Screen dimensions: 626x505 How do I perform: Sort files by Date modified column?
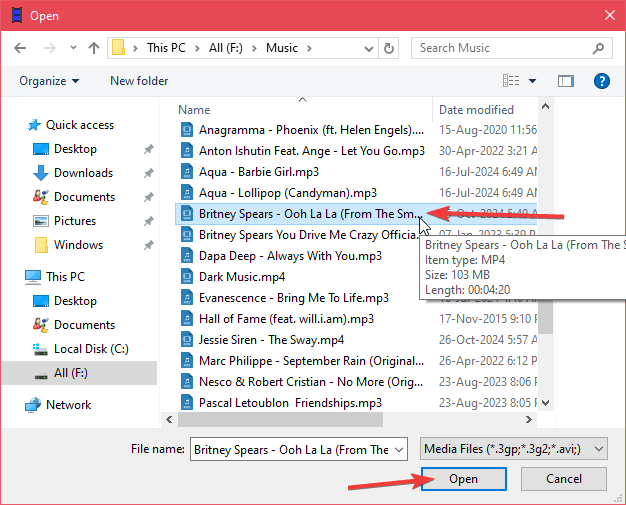coord(476,110)
